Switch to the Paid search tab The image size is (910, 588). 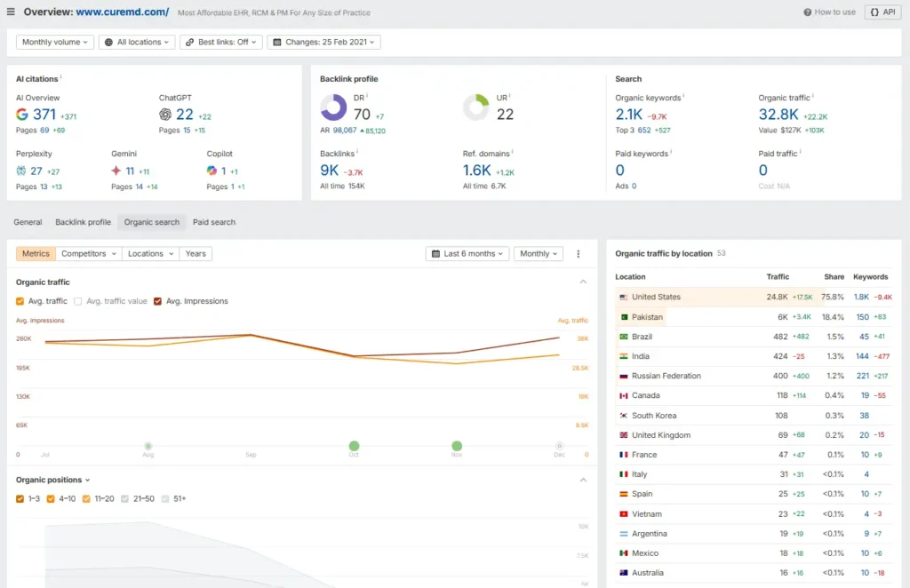click(x=213, y=222)
